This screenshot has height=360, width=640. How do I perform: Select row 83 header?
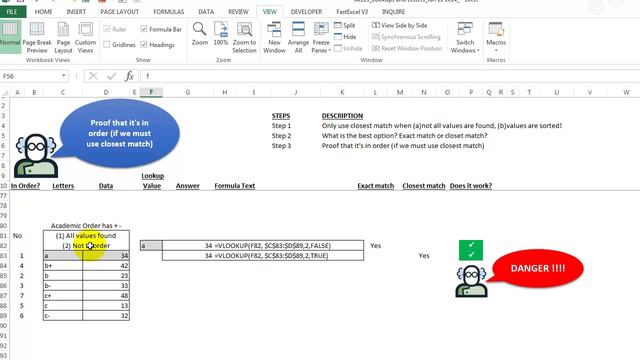[x=4, y=256]
